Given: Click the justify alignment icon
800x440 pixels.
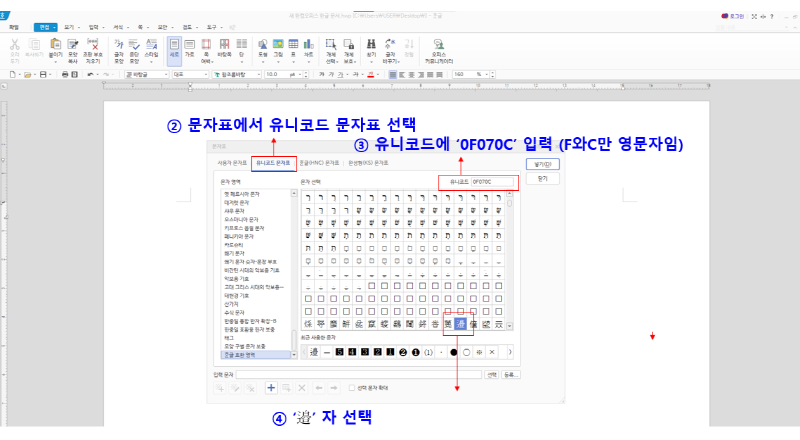Looking at the screenshot, I should click(392, 75).
